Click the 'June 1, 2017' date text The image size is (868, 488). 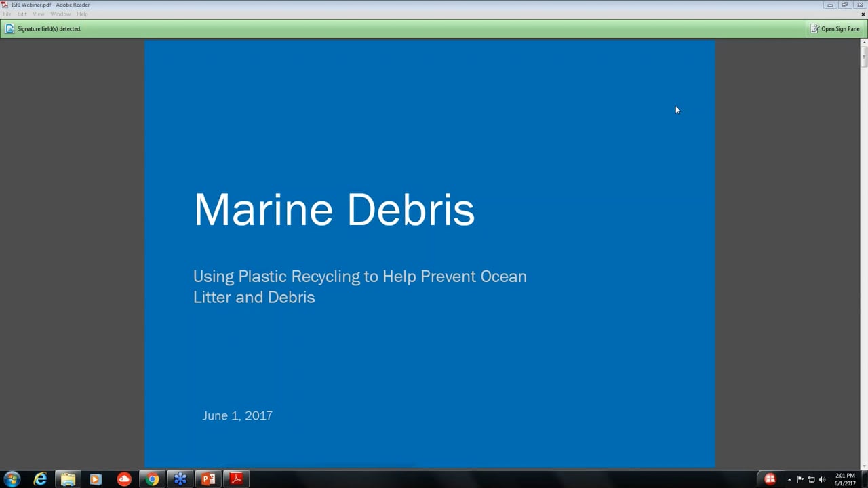point(237,415)
